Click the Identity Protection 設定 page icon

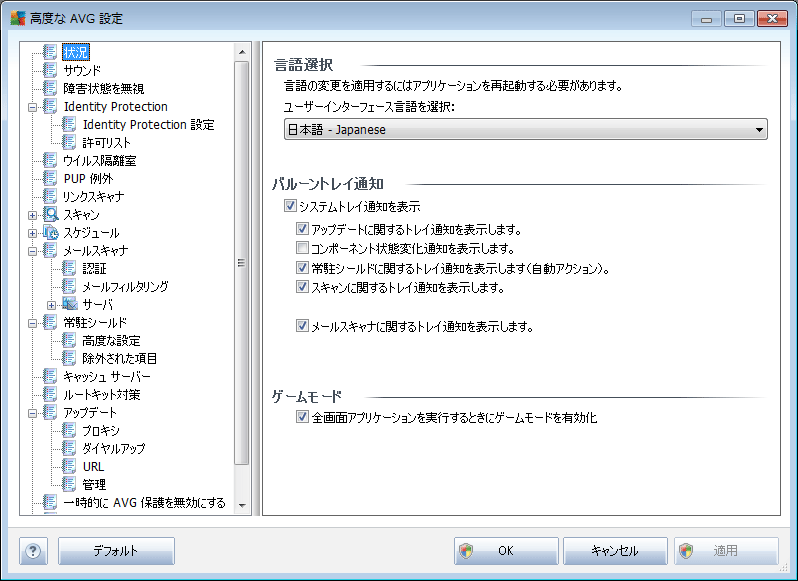click(69, 124)
